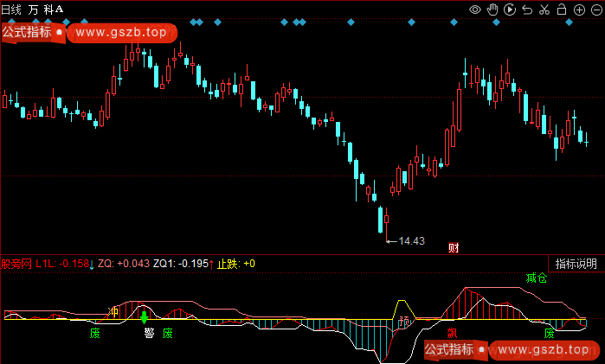
Task: Open the 指标说明 indicator description button
Action: click(576, 264)
